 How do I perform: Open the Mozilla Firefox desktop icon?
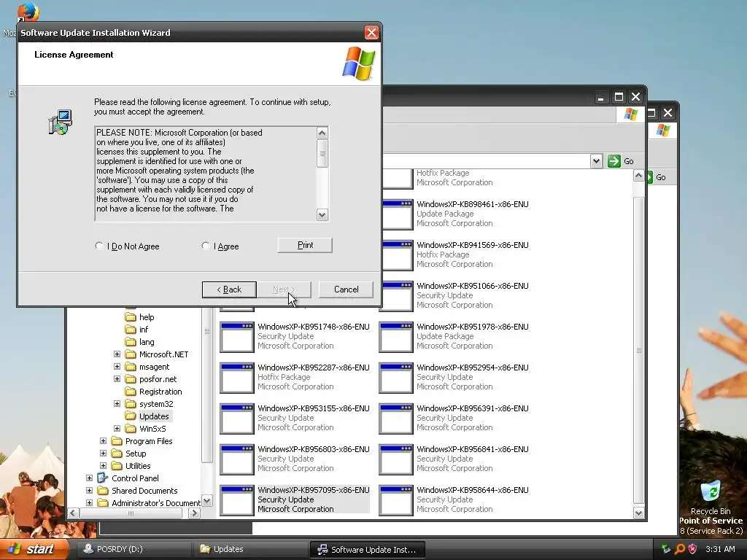[28, 13]
